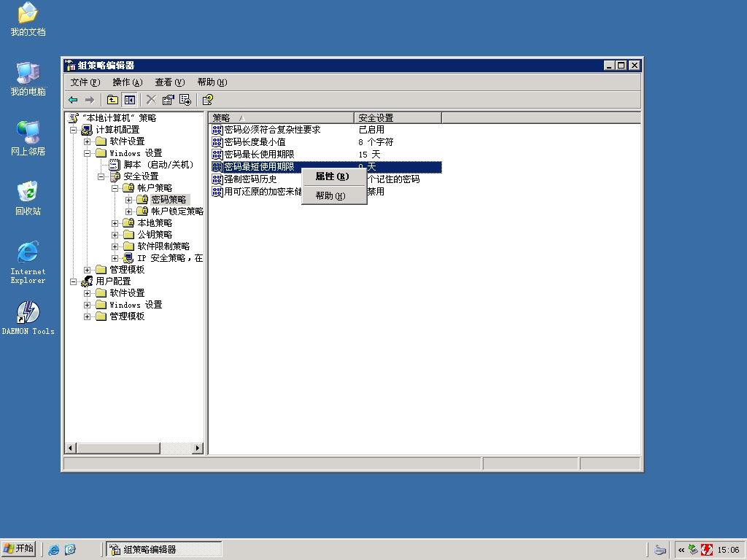Click the Up one level toolbar icon
This screenshot has width=747, height=560.
click(112, 99)
